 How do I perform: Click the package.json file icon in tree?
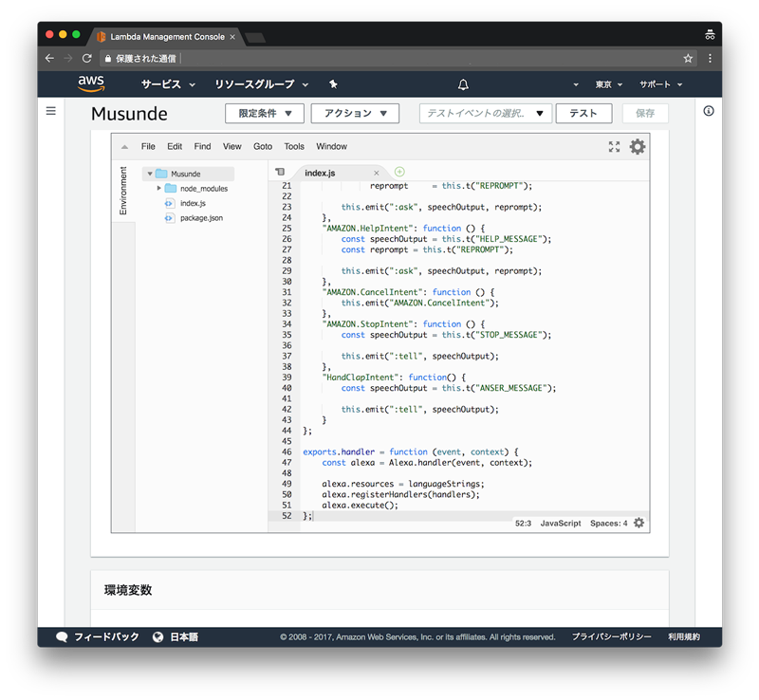[x=169, y=218]
